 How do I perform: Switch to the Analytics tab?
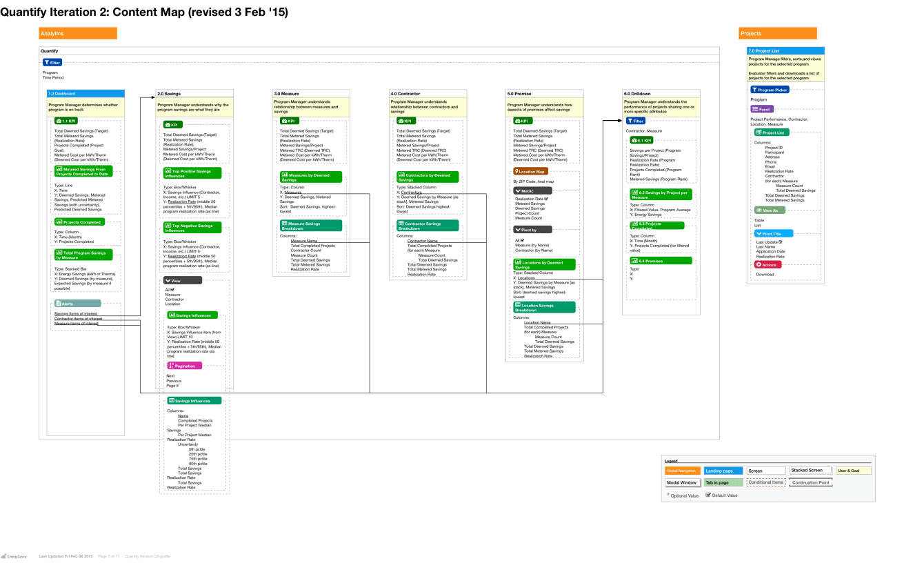pyautogui.click(x=77, y=33)
